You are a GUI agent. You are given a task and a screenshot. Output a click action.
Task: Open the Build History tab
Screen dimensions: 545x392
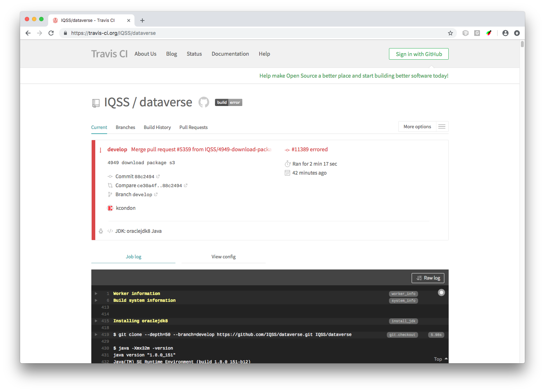[x=157, y=127]
